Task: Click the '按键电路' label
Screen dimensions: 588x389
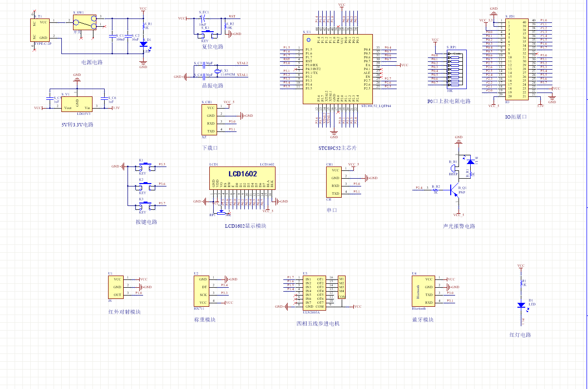Action: pos(147,222)
